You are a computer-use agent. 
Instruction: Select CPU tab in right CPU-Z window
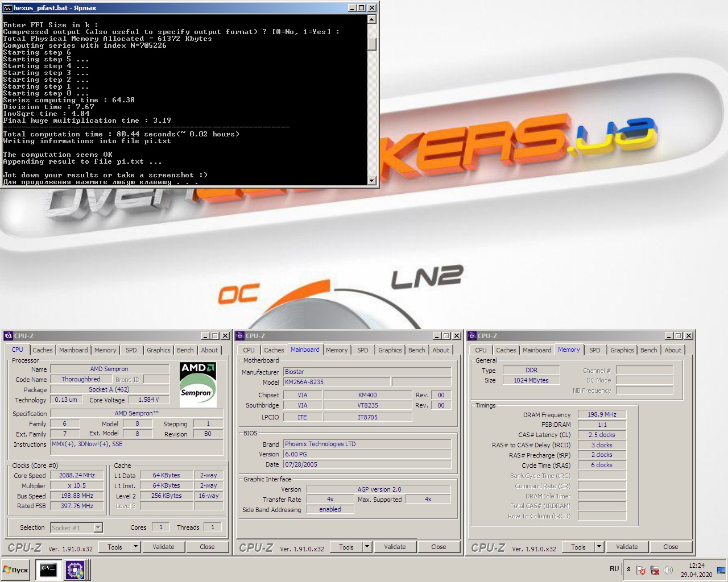tap(481, 350)
